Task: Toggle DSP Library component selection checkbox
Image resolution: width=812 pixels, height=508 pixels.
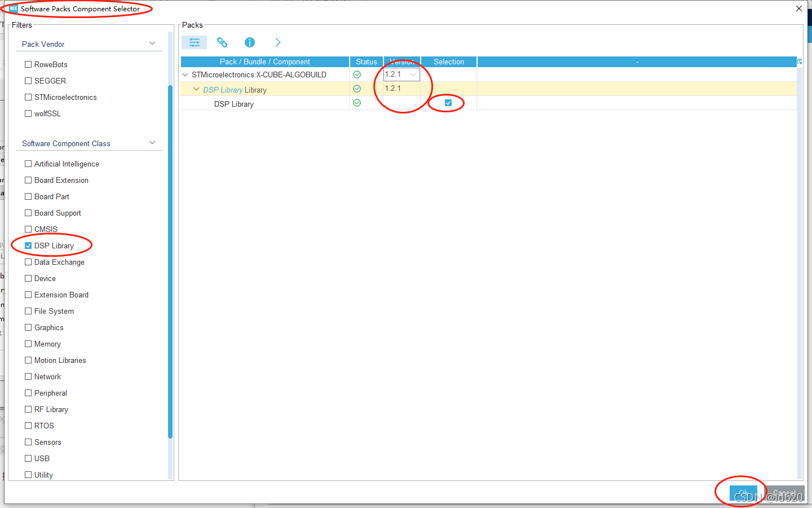Action: (448, 103)
